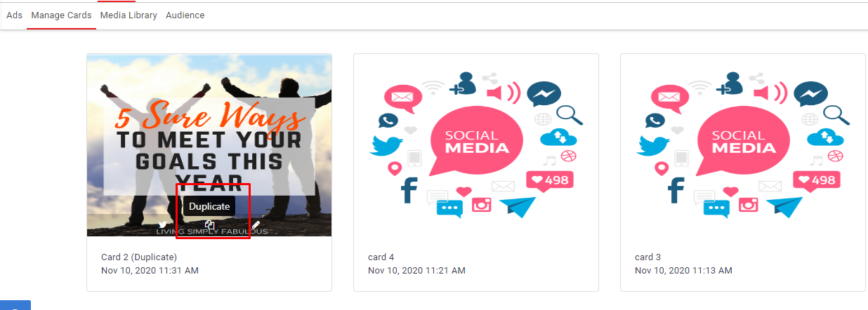Image resolution: width=868 pixels, height=310 pixels.
Task: Click the '498' likes badge in card 4
Action: pos(550,180)
